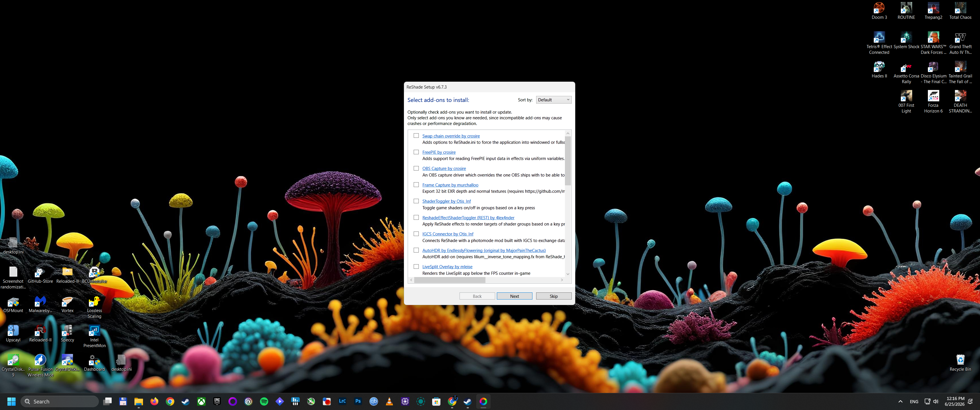Viewport: 980px width, 410px height.
Task: Click the Skip button in ReShade Setup
Action: [x=554, y=296]
